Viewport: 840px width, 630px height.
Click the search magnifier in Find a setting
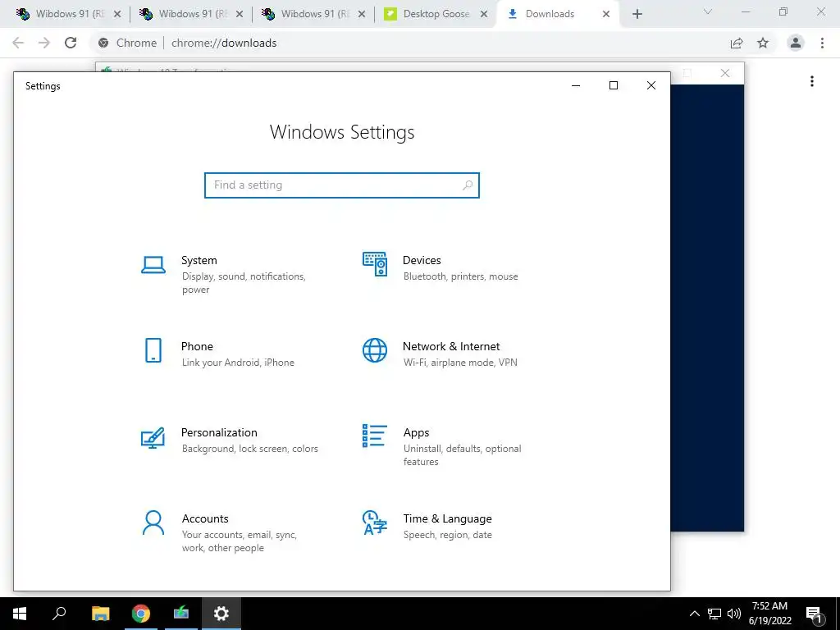coord(467,185)
